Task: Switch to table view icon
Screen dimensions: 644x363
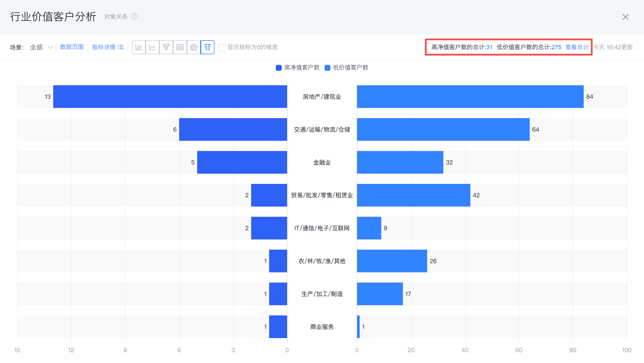Action: (x=180, y=47)
